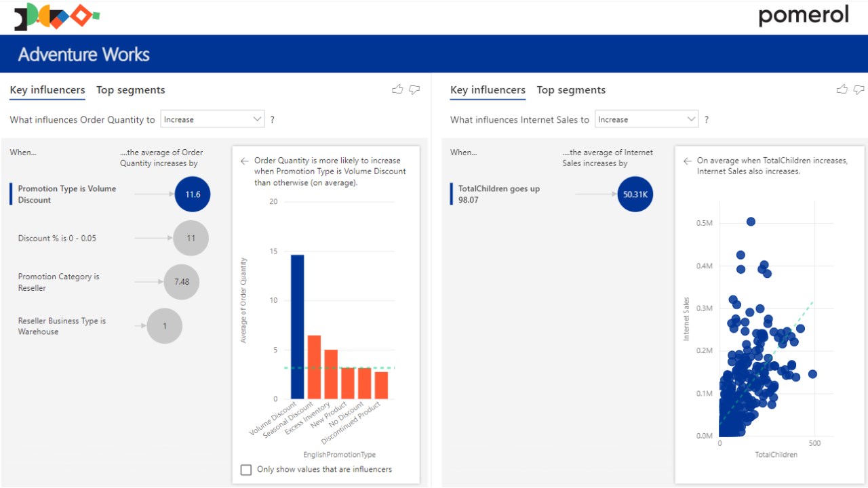Click thumbs up icon in Order Quantity panel
Image resolution: width=868 pixels, height=488 pixels.
point(397,89)
